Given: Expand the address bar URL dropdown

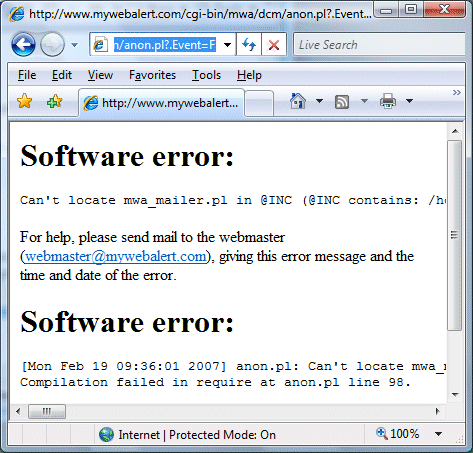Looking at the screenshot, I should tap(228, 45).
